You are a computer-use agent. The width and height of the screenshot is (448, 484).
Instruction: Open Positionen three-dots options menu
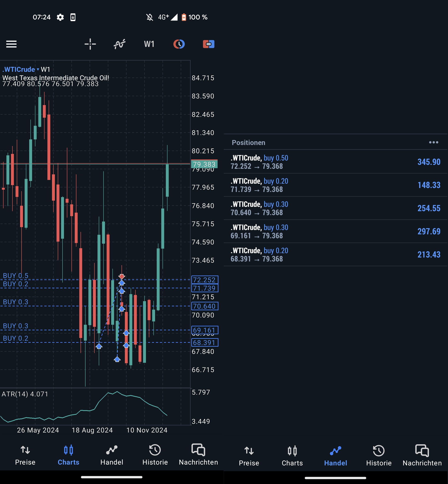[x=434, y=143]
